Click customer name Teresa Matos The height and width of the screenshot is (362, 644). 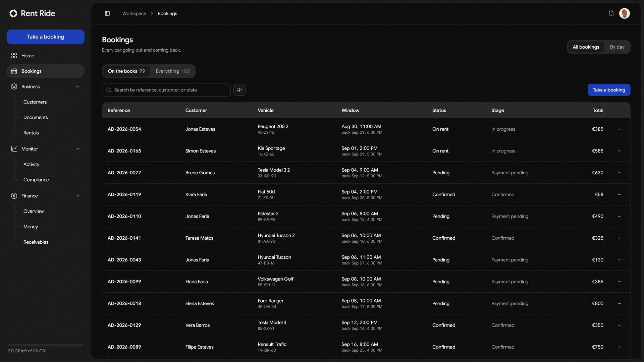pos(199,238)
